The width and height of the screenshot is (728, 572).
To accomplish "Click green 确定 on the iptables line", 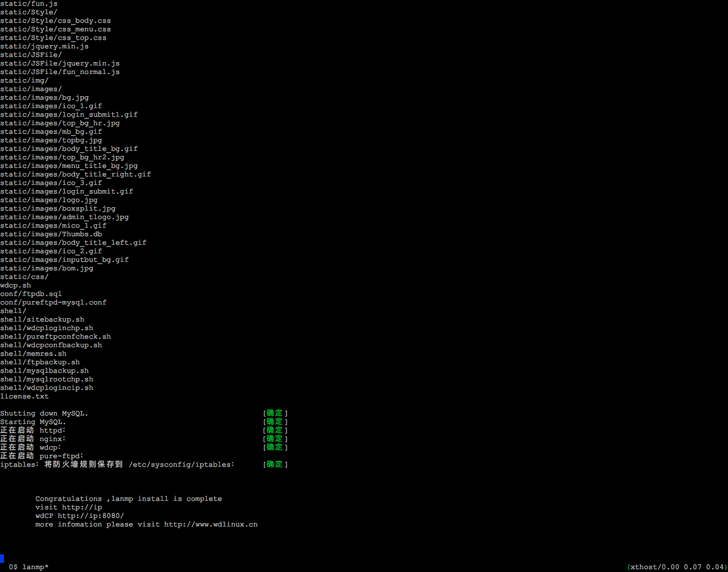I will (x=275, y=464).
